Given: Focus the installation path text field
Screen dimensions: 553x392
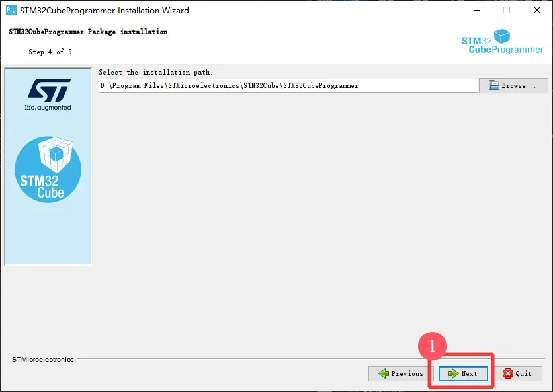Looking at the screenshot, I should coord(288,85).
